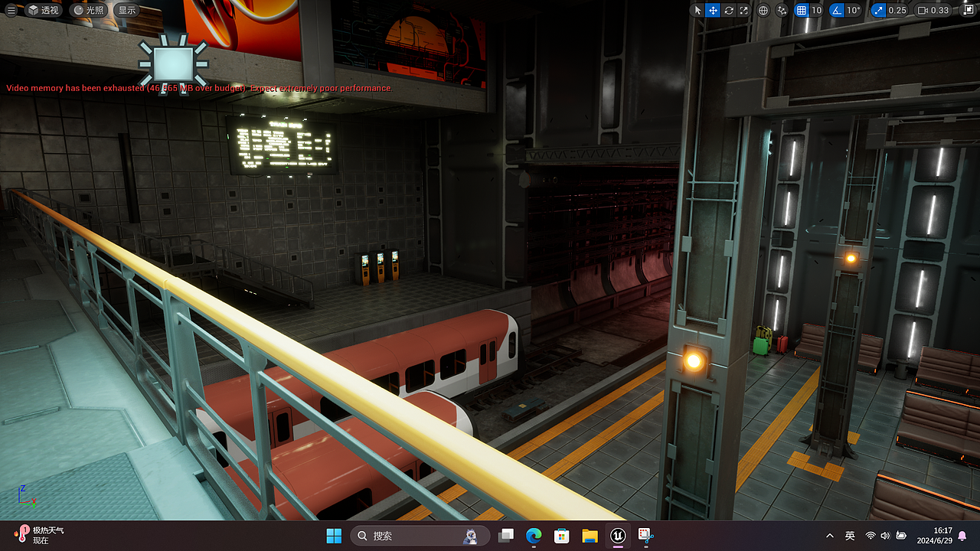Open the viewport options hamburger menu
980x551 pixels.
[x=11, y=10]
